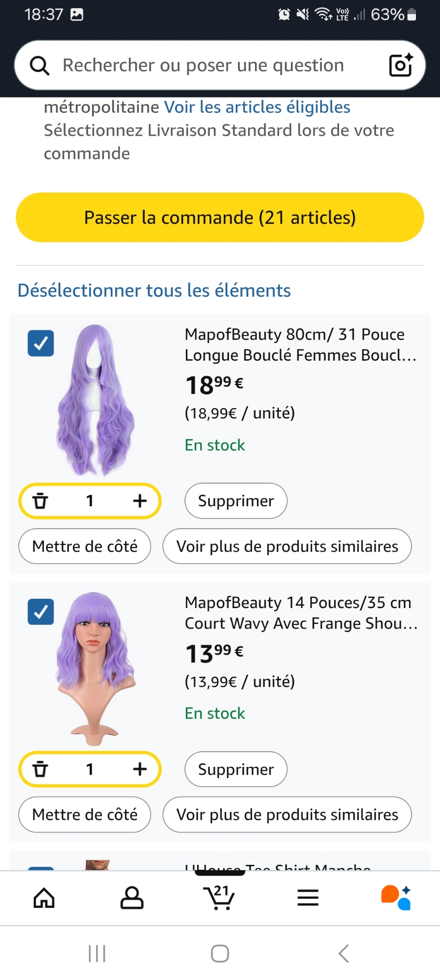440x980 pixels.
Task: Tap the long purple wig thumbnail
Action: [x=96, y=399]
